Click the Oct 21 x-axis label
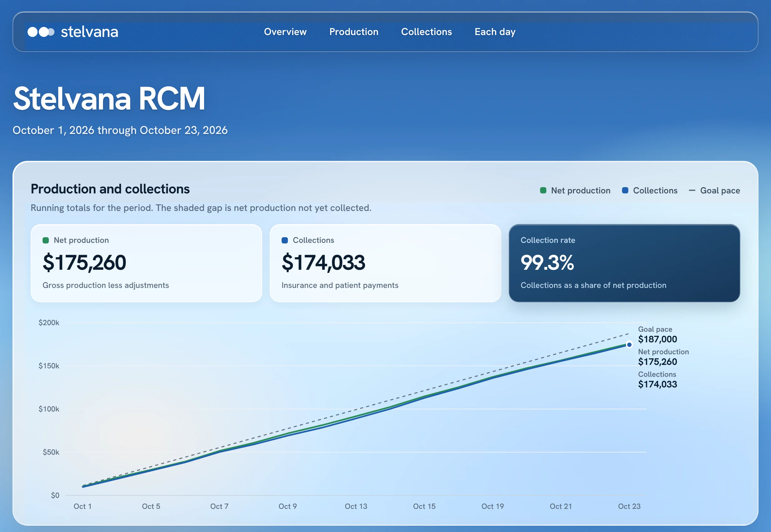 point(561,506)
